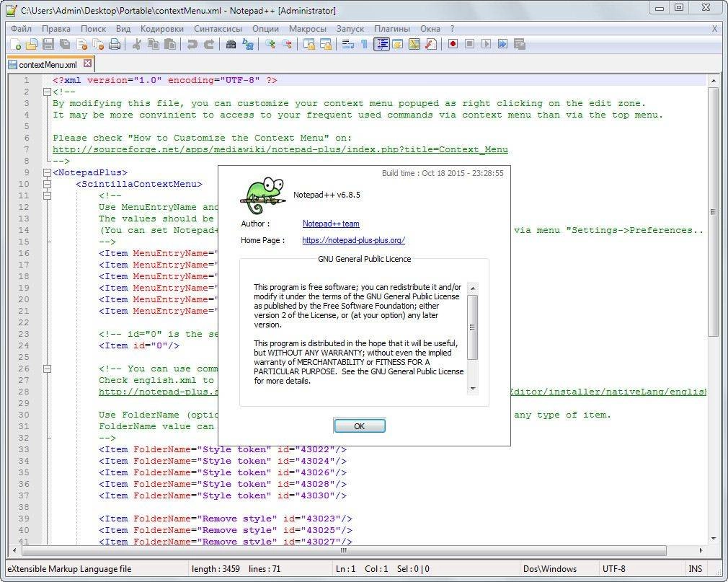Click the Save All icon

tap(65, 44)
